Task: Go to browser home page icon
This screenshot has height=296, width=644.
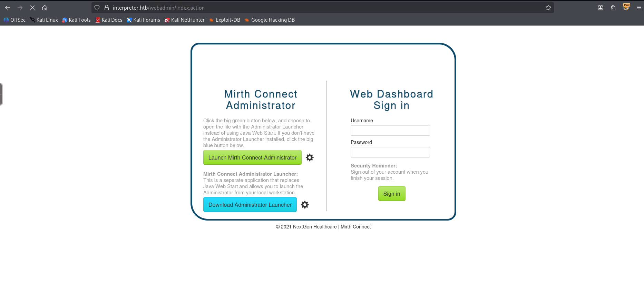Action: (45, 8)
